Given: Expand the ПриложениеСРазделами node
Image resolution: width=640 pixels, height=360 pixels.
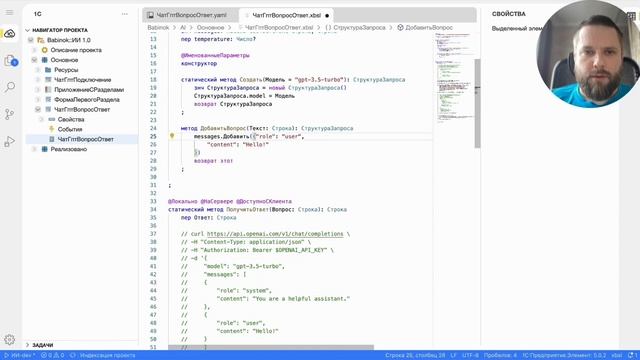Looking at the screenshot, I should [38, 89].
